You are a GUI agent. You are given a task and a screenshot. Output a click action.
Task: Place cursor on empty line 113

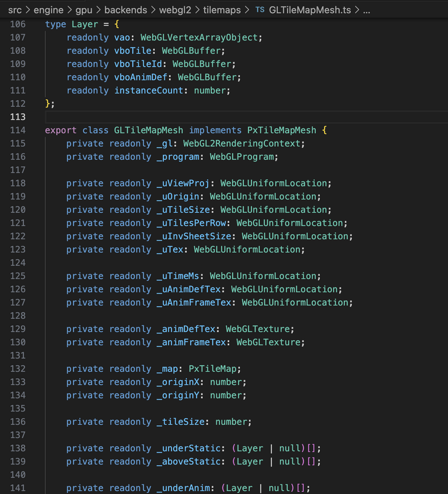click(164, 117)
